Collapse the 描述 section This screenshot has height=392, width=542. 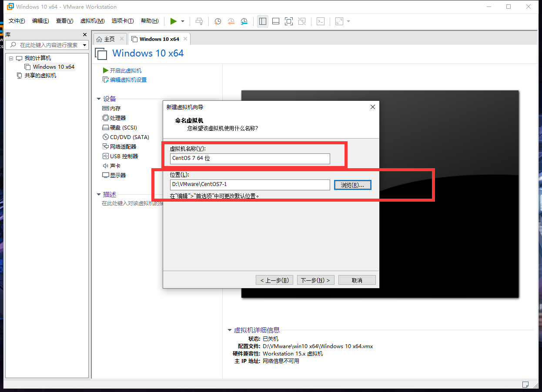pyautogui.click(x=99, y=195)
